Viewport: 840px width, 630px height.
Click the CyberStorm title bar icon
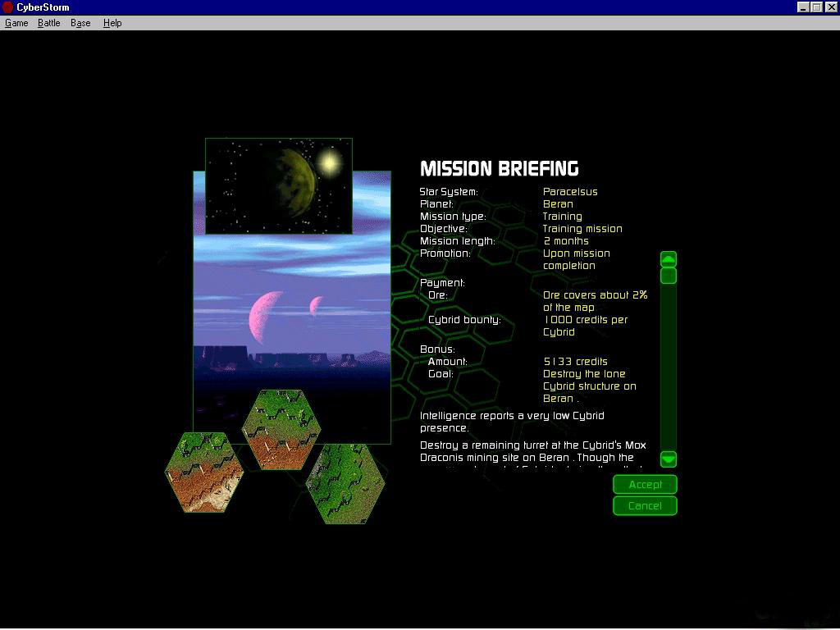pos(8,7)
